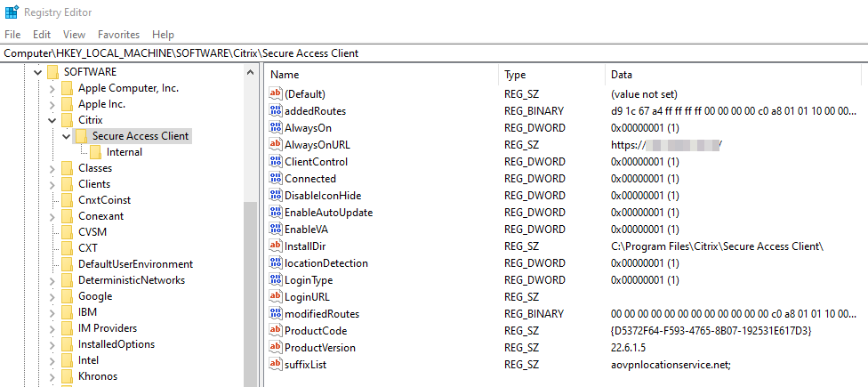The height and width of the screenshot is (387, 868).
Task: Click the 22.6.1.5 data cell
Action: [x=628, y=348]
